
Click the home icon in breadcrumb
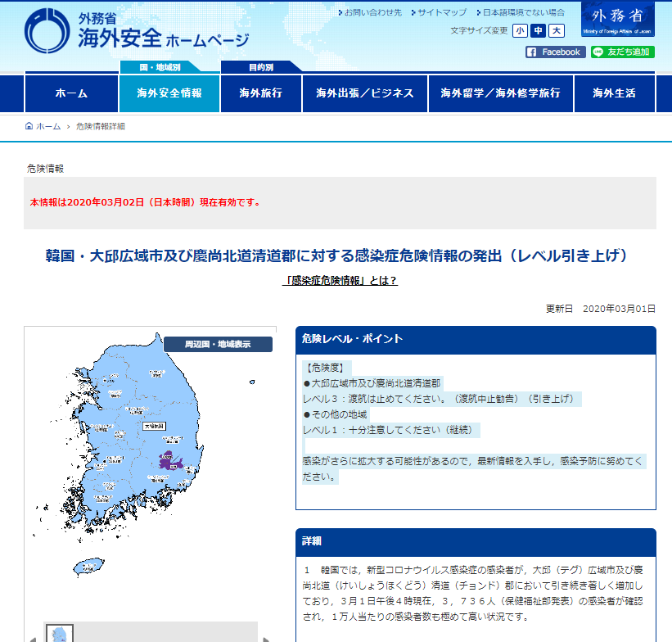coord(30,126)
